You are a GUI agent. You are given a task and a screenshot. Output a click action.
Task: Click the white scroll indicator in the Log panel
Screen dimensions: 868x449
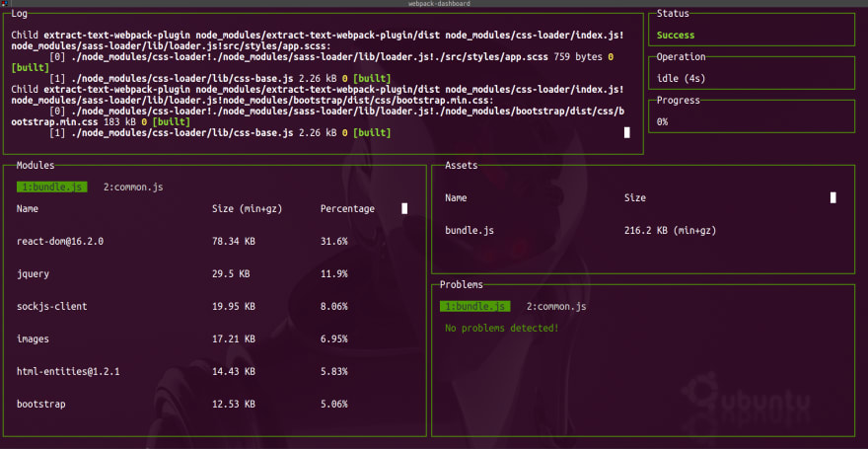coord(627,133)
